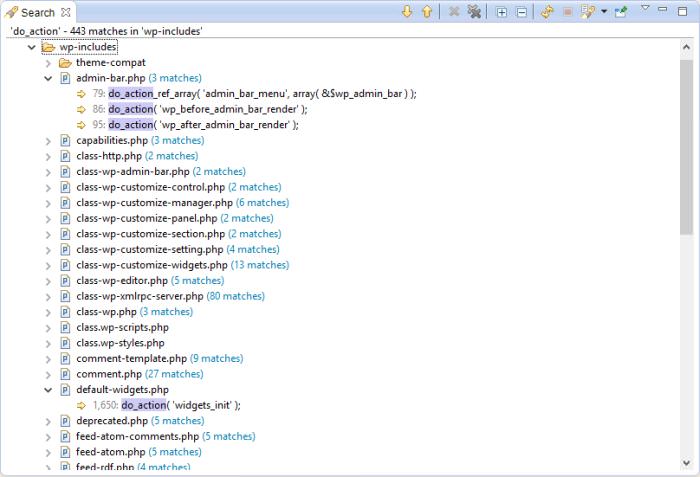The image size is (700, 477).
Task: Select class.wp-scripts.php row
Action: coord(122,328)
